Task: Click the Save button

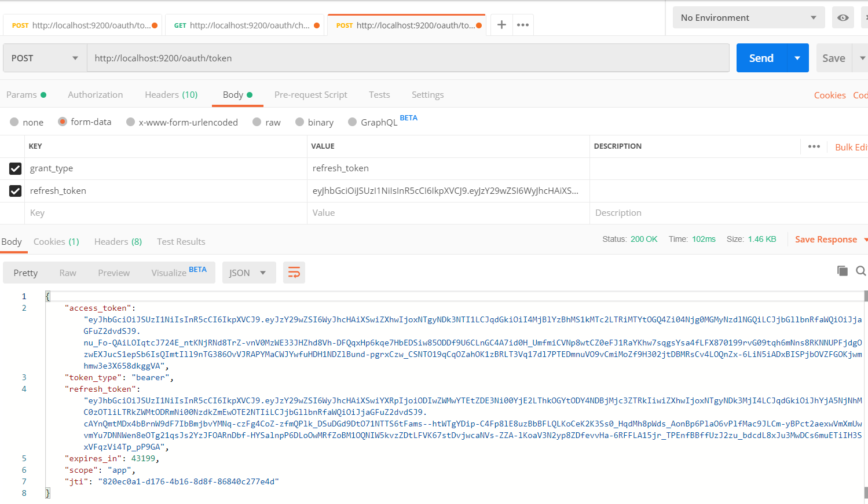Action: pyautogui.click(x=834, y=58)
